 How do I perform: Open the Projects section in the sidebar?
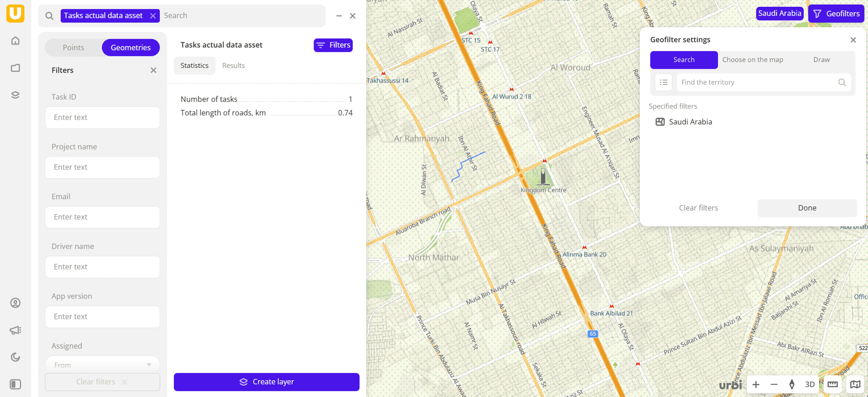[15, 68]
